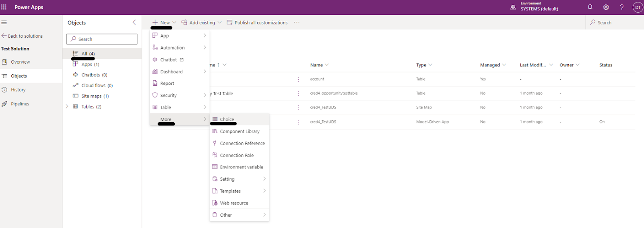Viewport: 644px width, 228px height.
Task: Choose Environment variable from submenu
Action: coord(239,167)
